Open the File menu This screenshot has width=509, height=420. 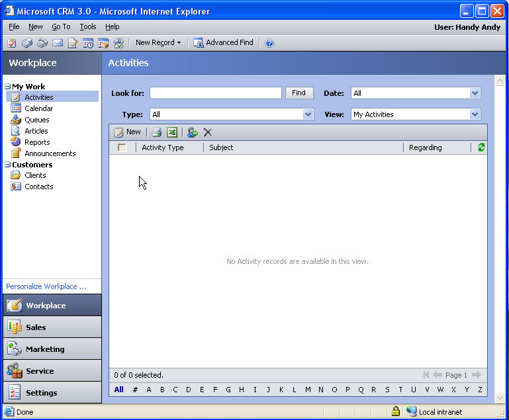(14, 26)
